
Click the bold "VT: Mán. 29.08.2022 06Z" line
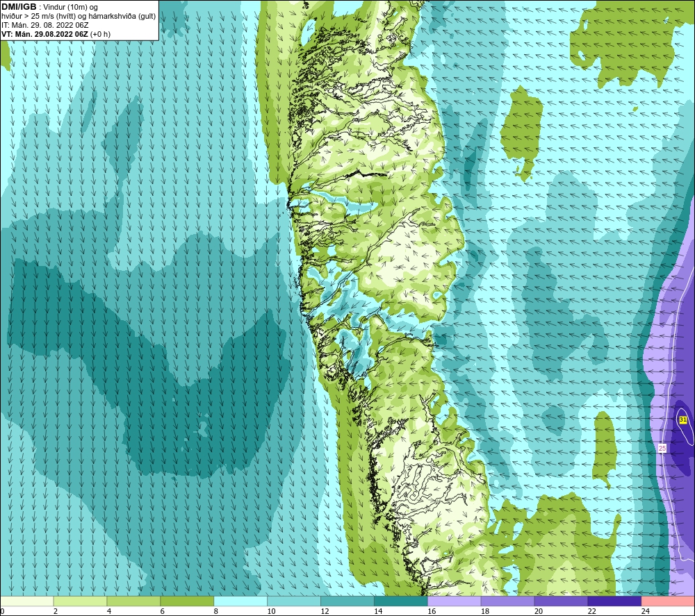pyautogui.click(x=44, y=34)
